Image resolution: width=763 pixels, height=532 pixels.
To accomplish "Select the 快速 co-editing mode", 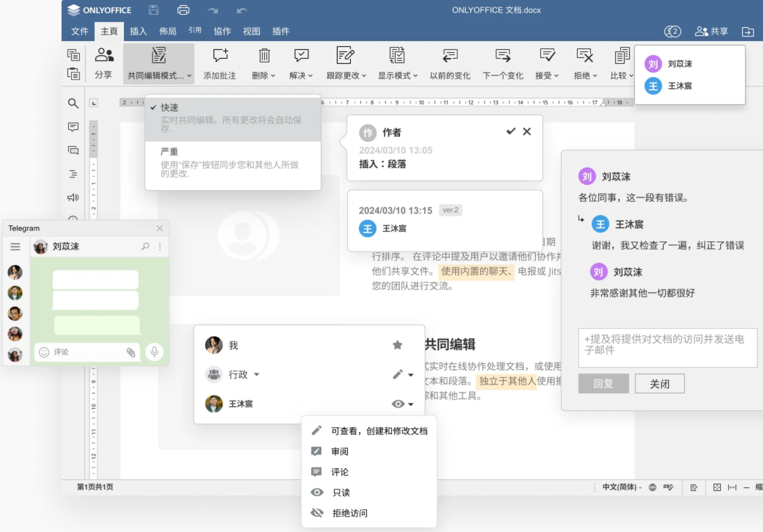I will tap(233, 119).
